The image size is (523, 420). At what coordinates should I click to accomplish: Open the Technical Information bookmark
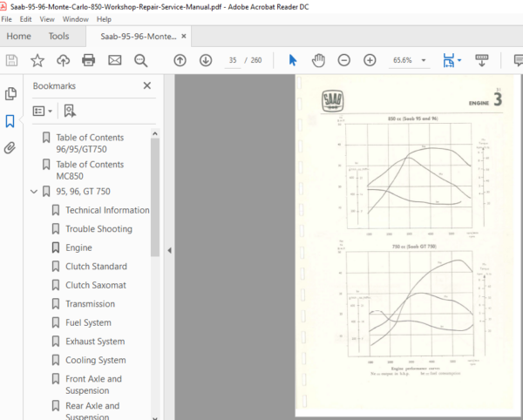(107, 210)
